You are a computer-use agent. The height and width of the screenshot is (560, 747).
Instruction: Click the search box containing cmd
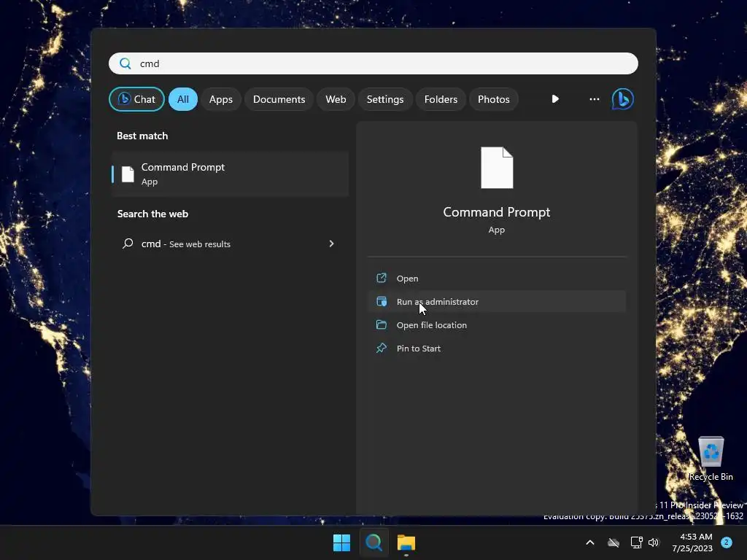point(373,63)
